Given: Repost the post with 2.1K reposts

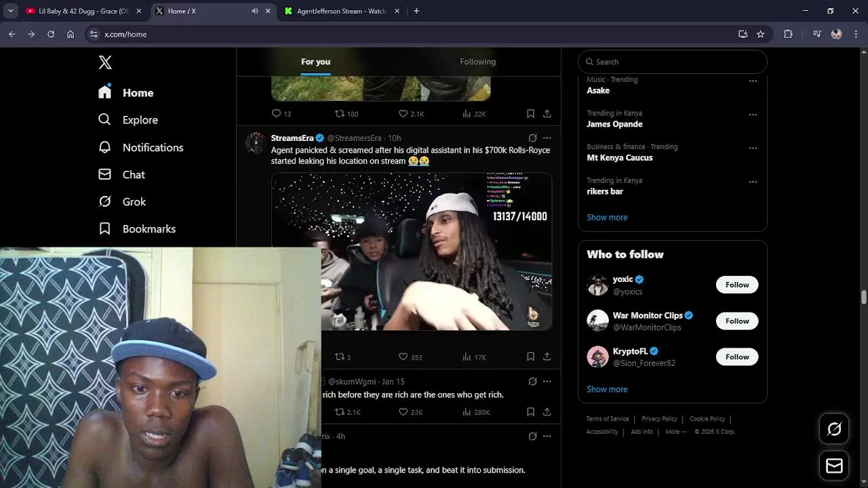Looking at the screenshot, I should click(x=347, y=412).
